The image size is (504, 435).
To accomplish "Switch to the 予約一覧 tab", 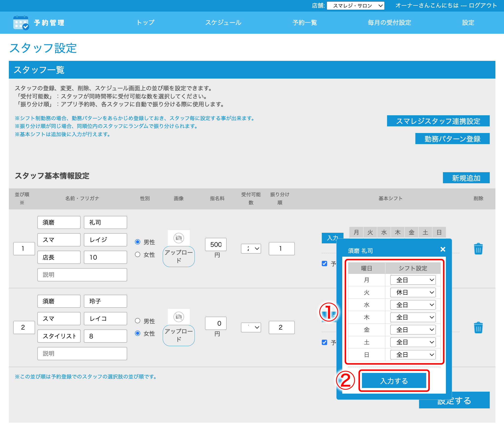I will (x=304, y=23).
